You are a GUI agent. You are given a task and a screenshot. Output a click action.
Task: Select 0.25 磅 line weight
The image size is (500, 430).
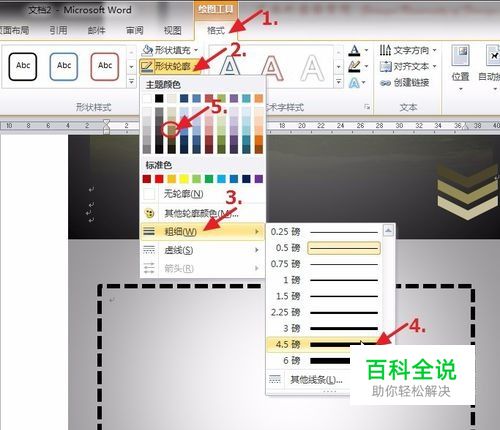click(324, 232)
